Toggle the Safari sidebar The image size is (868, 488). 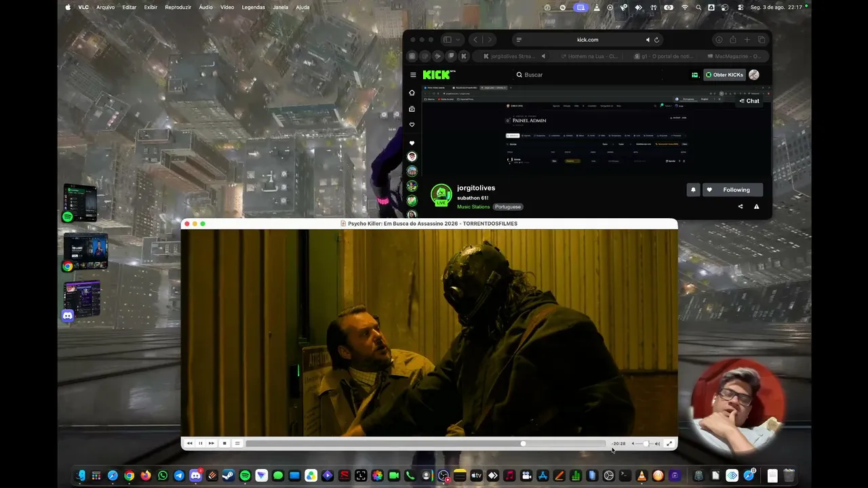447,40
